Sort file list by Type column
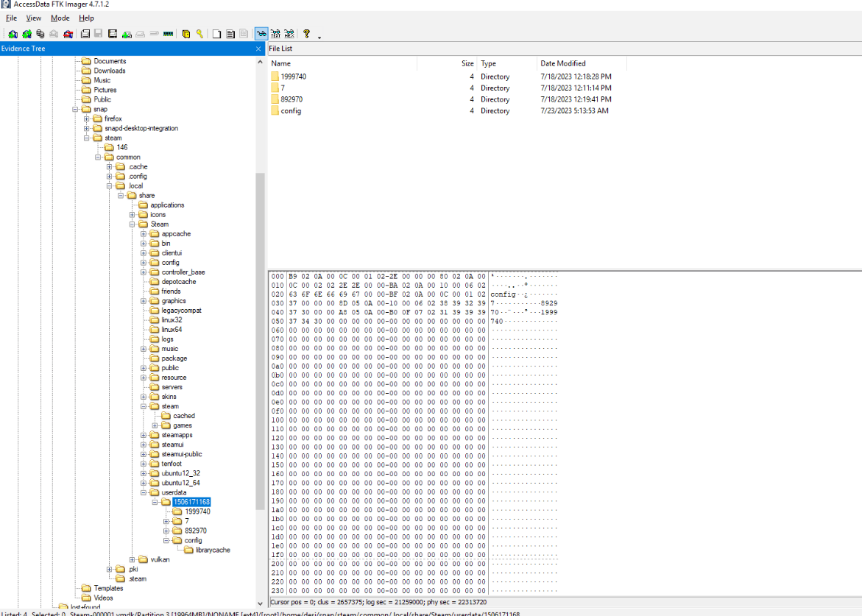 (506, 64)
